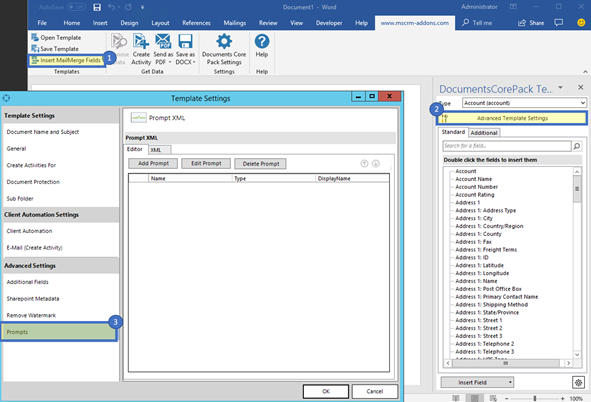This screenshot has height=402, width=591.
Task: Open the gear settings beside Insert Field
Action: (578, 382)
